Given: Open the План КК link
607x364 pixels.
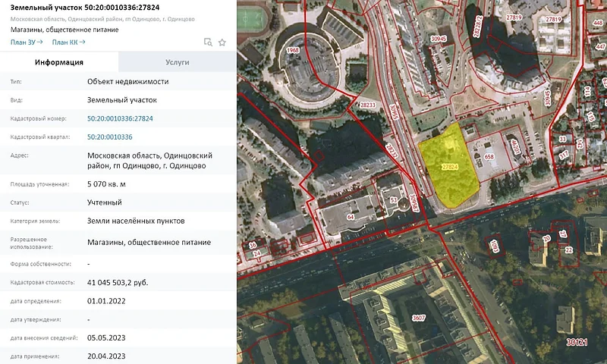Looking at the screenshot, I should point(68,42).
